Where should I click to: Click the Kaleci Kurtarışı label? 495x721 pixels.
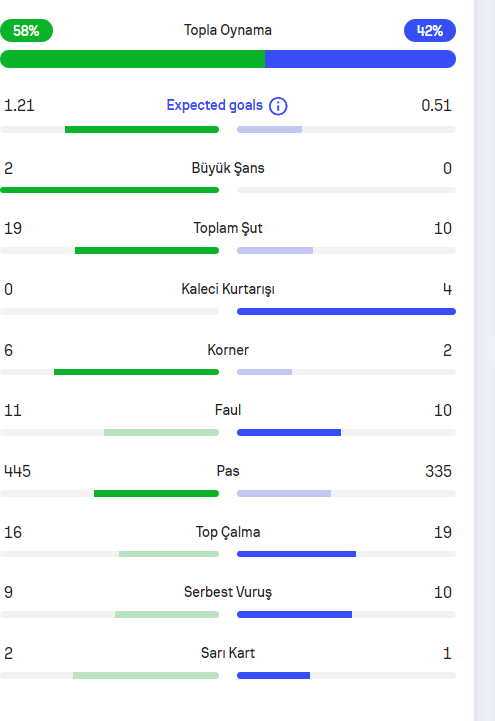click(x=228, y=289)
